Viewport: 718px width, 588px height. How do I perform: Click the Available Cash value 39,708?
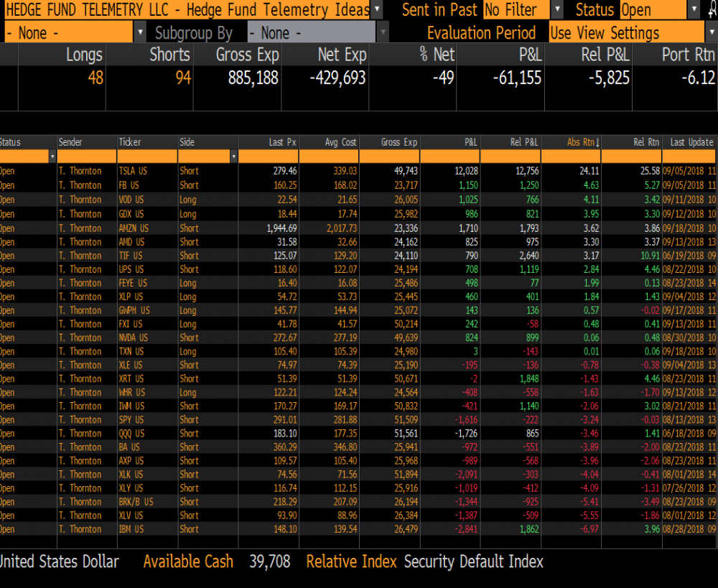point(270,561)
